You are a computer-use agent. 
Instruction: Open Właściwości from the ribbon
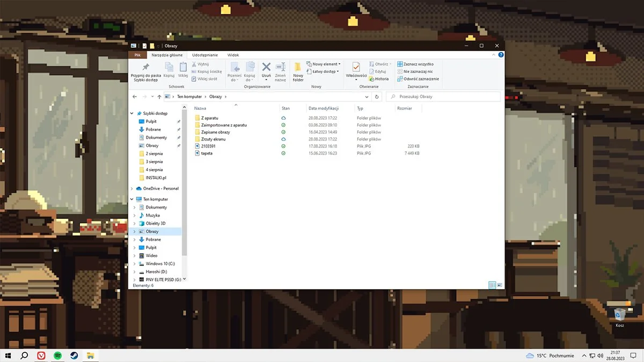tap(356, 69)
